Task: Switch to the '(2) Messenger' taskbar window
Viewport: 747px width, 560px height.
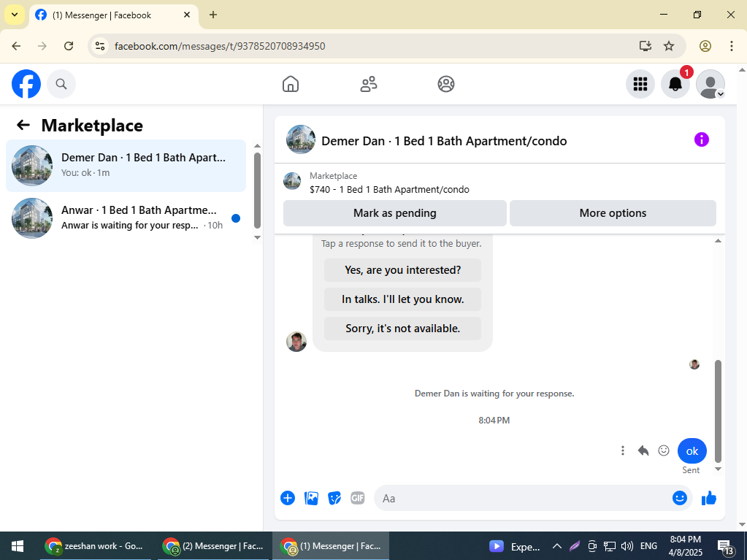Action: click(x=213, y=546)
